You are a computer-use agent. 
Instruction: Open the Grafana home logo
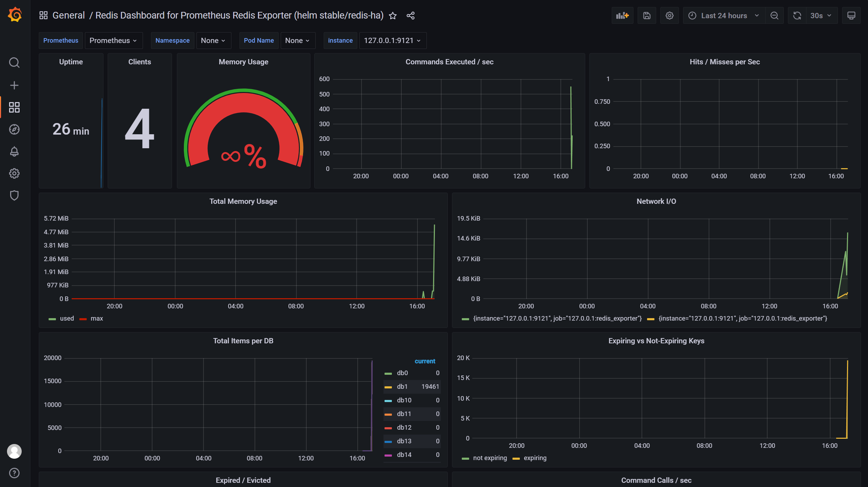tap(15, 15)
